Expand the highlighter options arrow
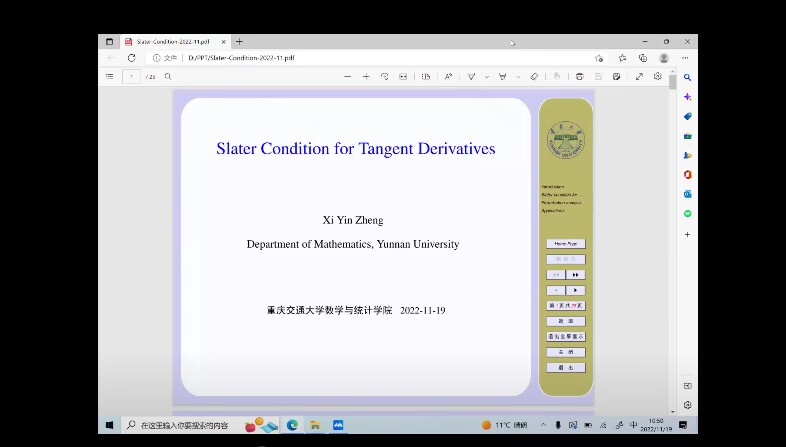This screenshot has height=447, width=786. pos(516,76)
